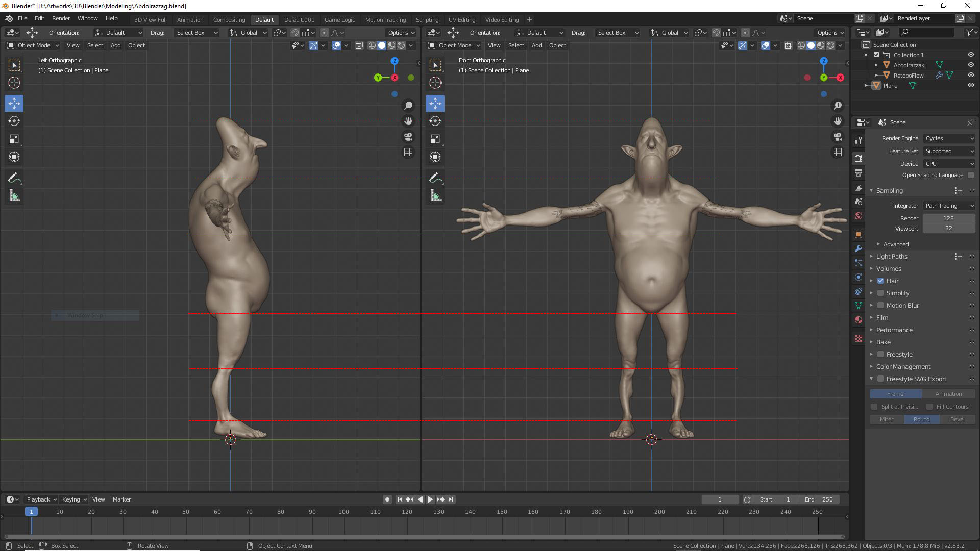Open the Material properties tab
The width and height of the screenshot is (980, 551).
pos(859,320)
